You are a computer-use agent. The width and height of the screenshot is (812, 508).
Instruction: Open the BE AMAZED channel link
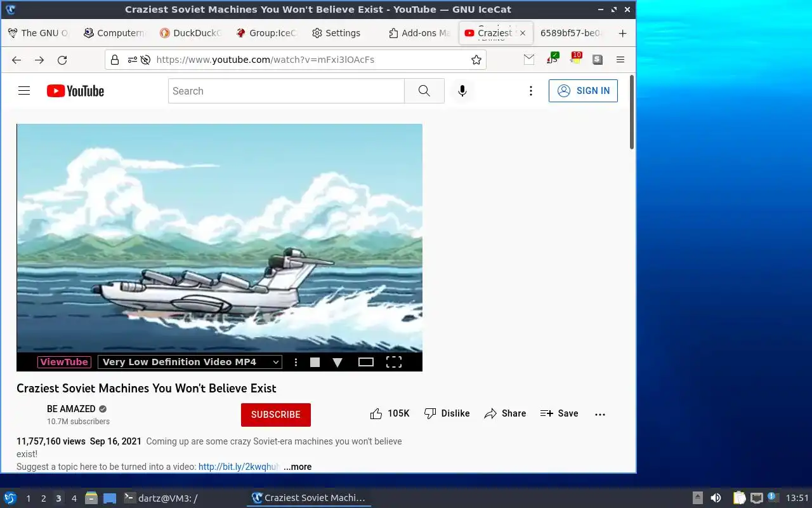(71, 409)
